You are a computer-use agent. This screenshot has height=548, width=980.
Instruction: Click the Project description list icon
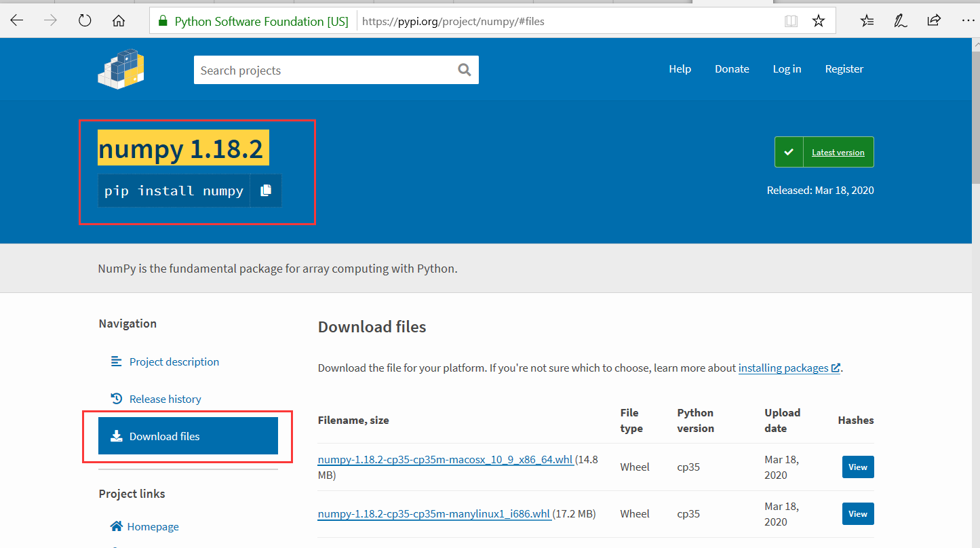click(116, 361)
